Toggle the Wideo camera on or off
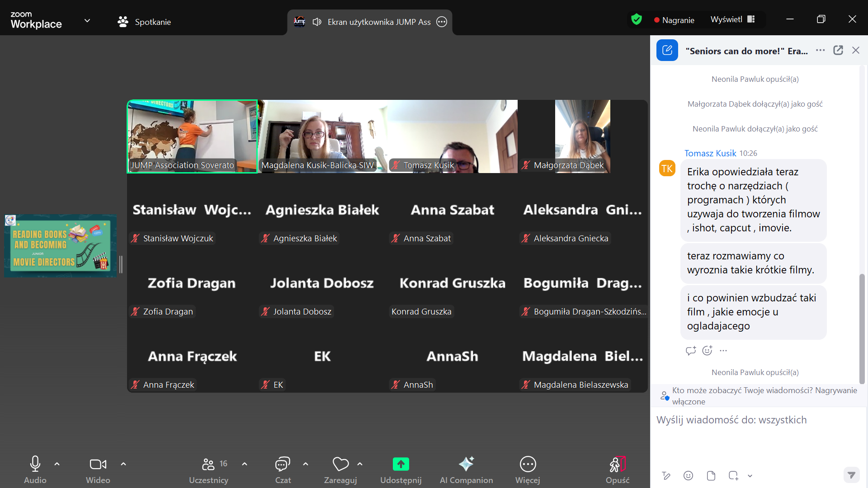 pyautogui.click(x=98, y=464)
